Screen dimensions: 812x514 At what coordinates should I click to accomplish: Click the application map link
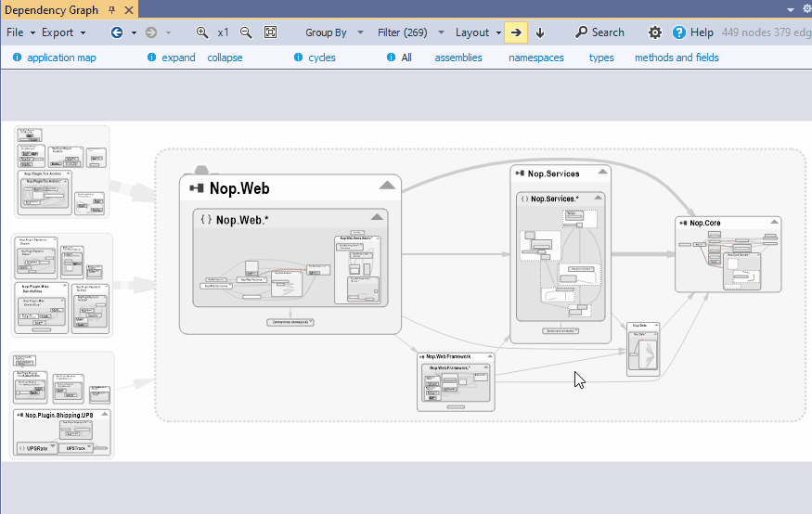tap(61, 58)
